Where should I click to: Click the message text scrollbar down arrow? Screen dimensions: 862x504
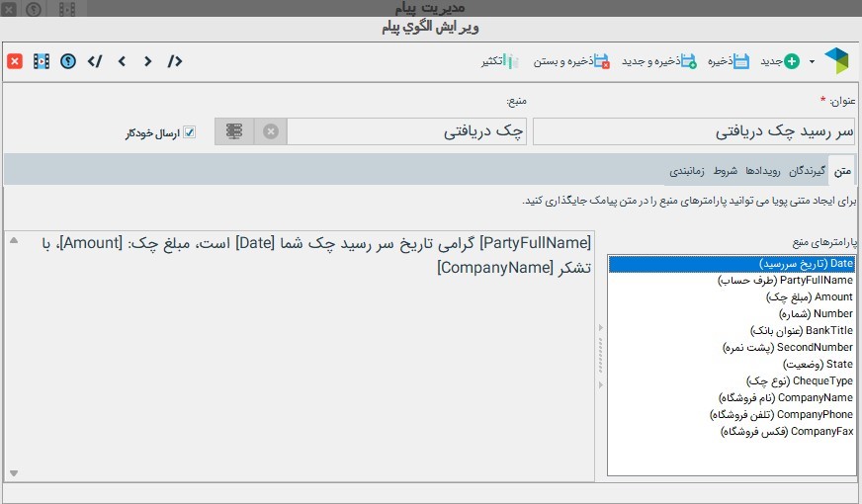coord(12,472)
